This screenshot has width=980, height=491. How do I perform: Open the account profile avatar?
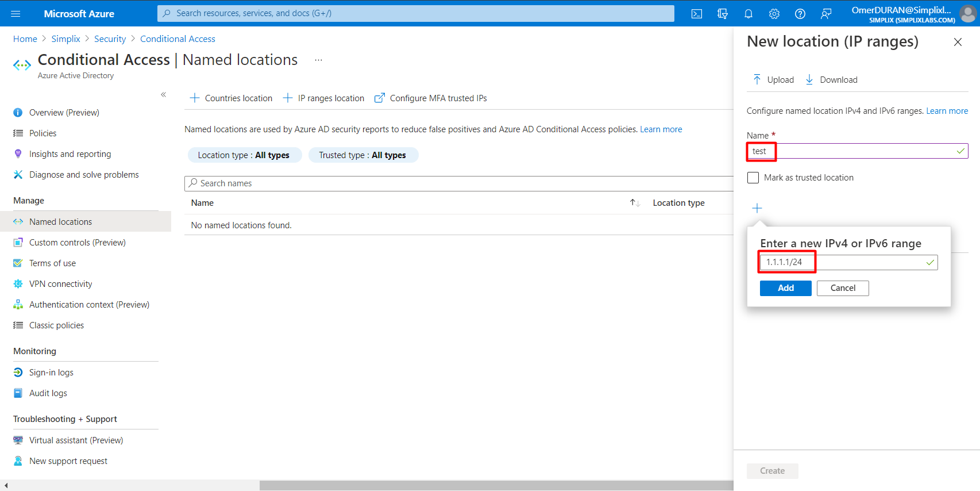pyautogui.click(x=968, y=13)
